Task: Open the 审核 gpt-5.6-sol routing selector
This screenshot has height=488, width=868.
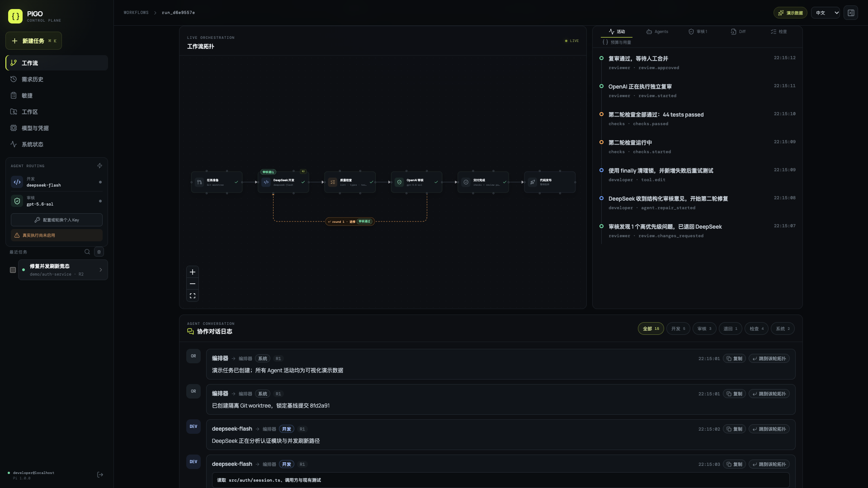Action: 57,201
